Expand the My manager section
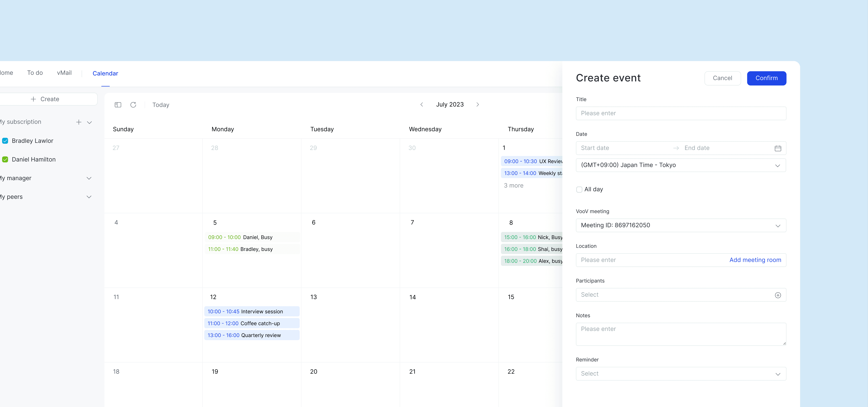 tap(89, 178)
